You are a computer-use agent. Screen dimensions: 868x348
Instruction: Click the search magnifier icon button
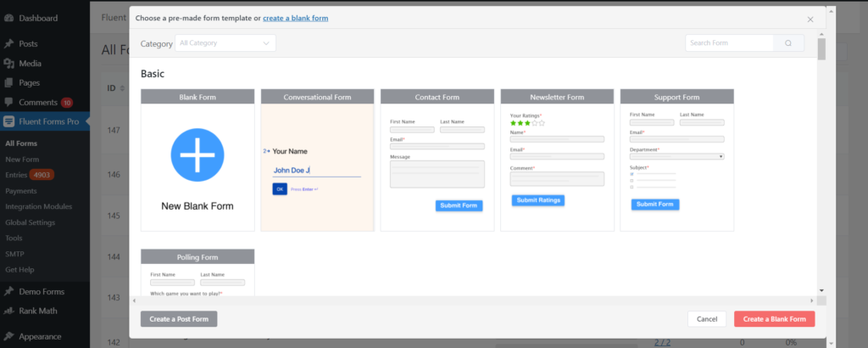point(788,43)
